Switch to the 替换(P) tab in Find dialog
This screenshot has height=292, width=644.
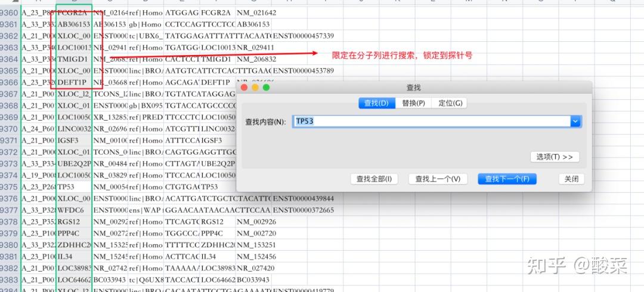pyautogui.click(x=413, y=103)
